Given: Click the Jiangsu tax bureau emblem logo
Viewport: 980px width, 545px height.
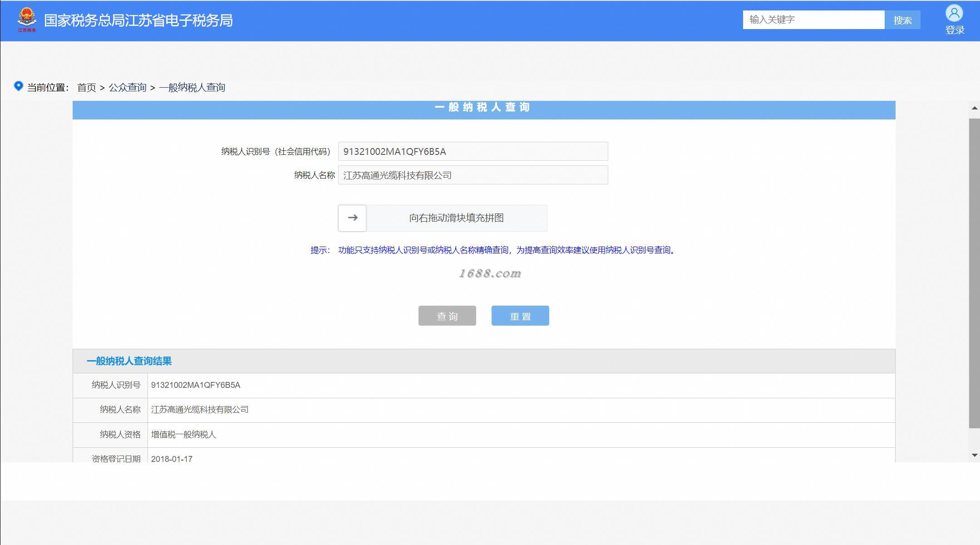Looking at the screenshot, I should click(x=27, y=20).
